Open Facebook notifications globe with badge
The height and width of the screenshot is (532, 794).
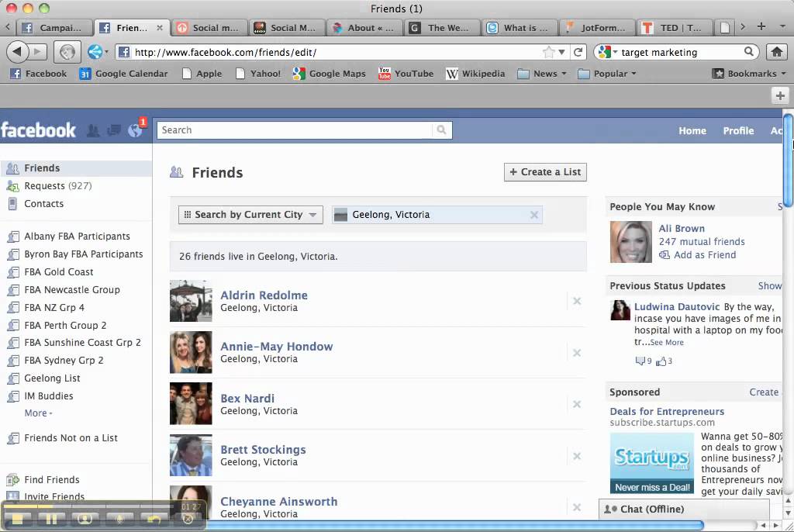tap(136, 130)
